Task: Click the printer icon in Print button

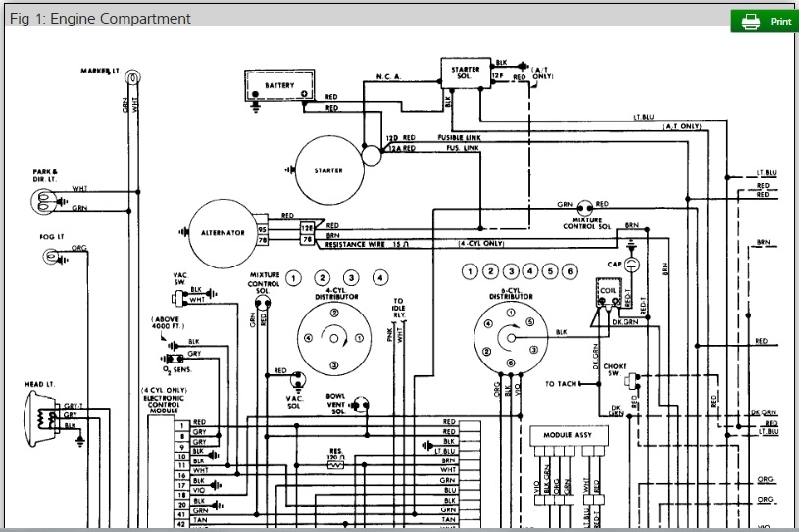Action: [x=750, y=22]
